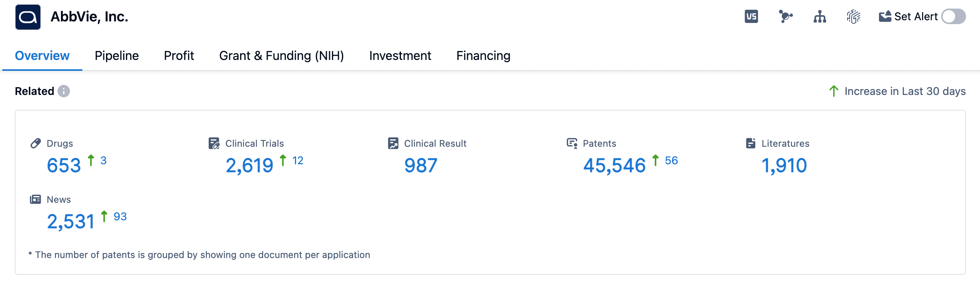Viewport: 980px width, 281px height.
Task: Open the Financing tab
Action: 483,56
